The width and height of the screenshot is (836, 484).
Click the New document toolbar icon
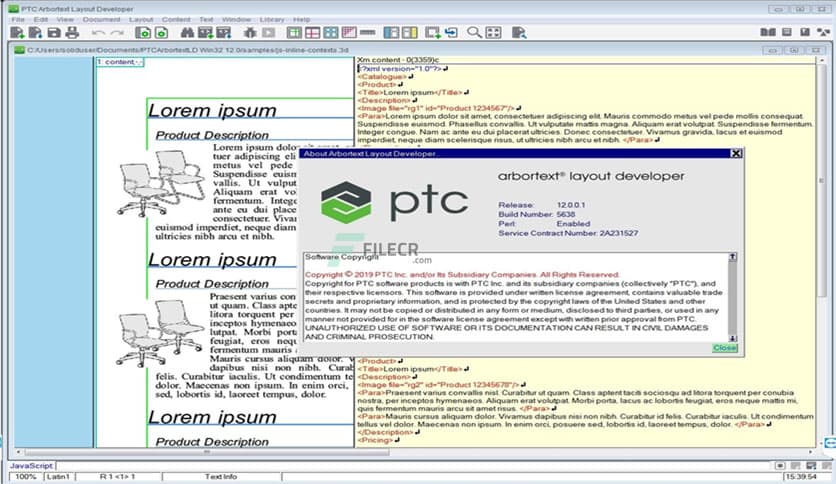point(17,33)
